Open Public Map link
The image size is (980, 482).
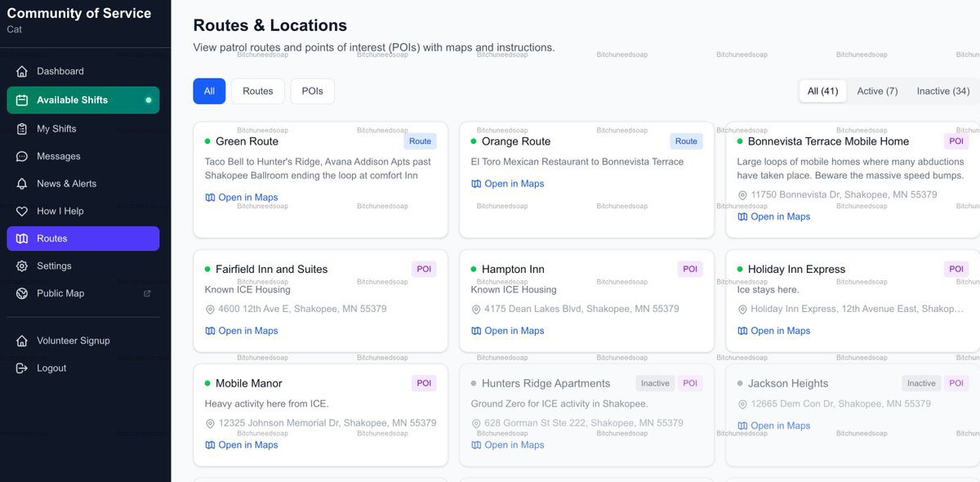coord(83,293)
